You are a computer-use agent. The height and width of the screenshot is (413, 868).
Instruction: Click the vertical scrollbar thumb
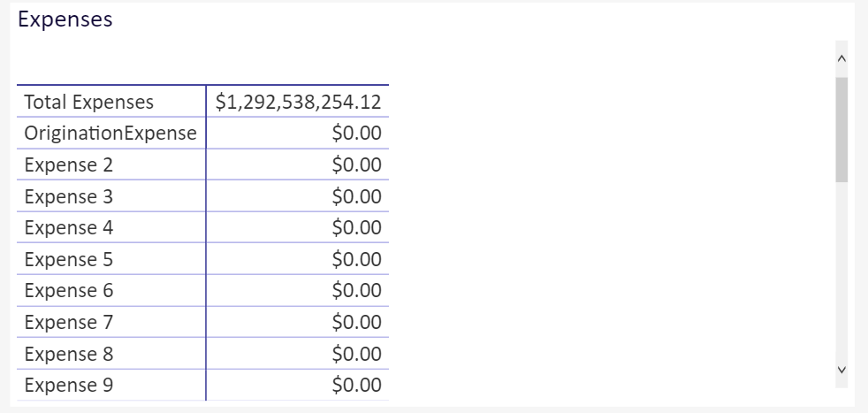coord(841,129)
